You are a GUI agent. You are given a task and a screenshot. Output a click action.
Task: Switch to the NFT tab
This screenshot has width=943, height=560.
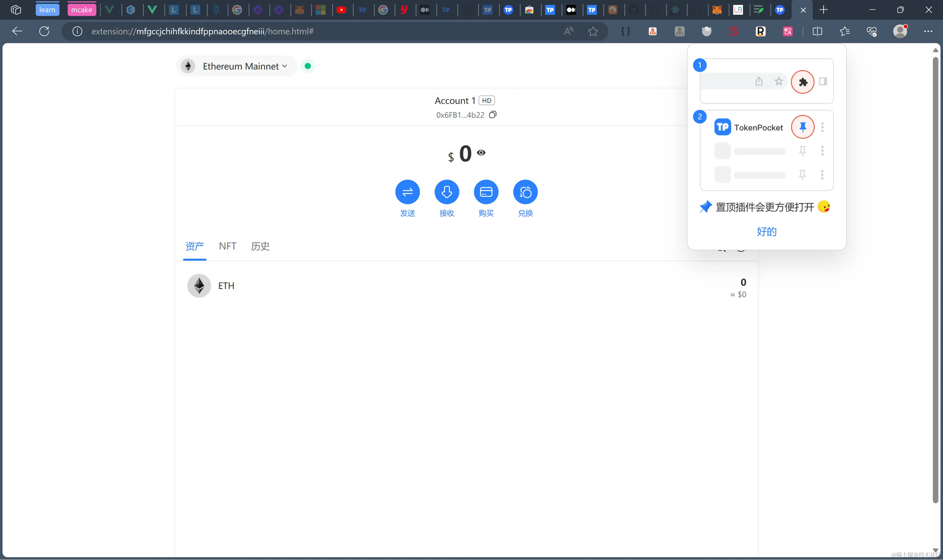click(227, 246)
